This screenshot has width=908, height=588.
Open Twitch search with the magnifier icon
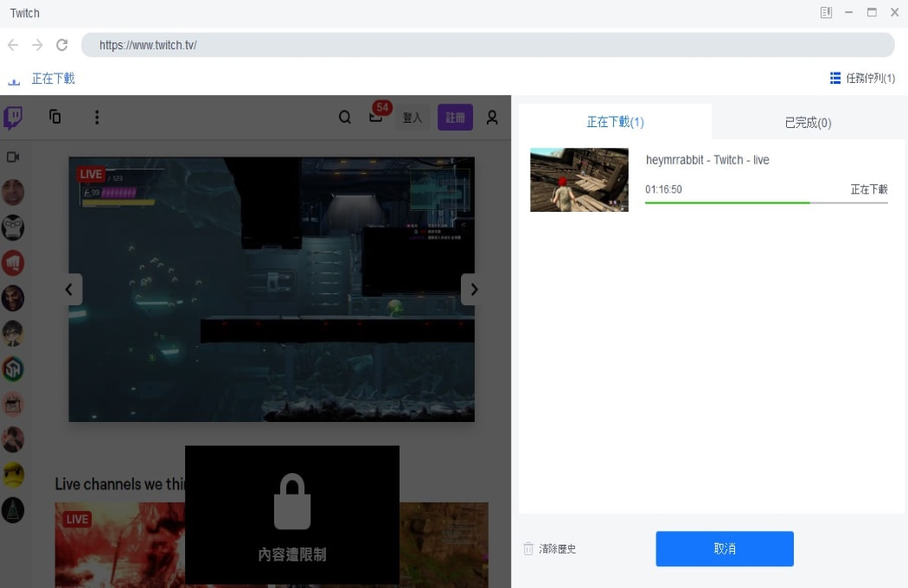(x=344, y=118)
